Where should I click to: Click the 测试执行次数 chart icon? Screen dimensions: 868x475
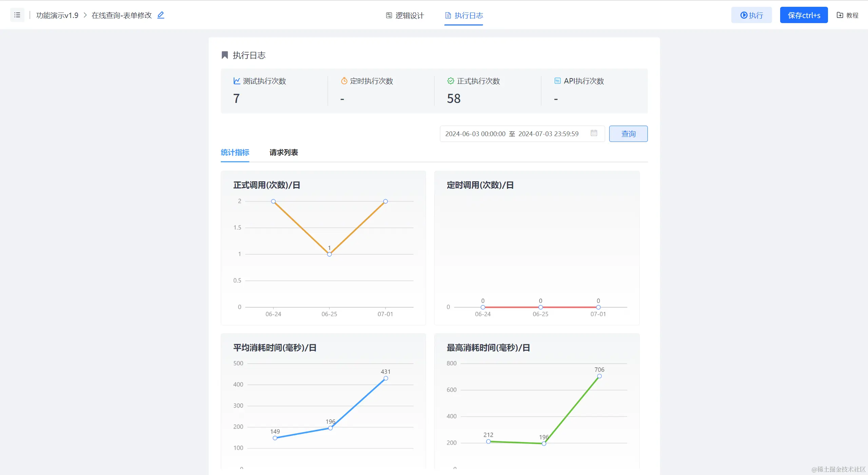point(237,81)
